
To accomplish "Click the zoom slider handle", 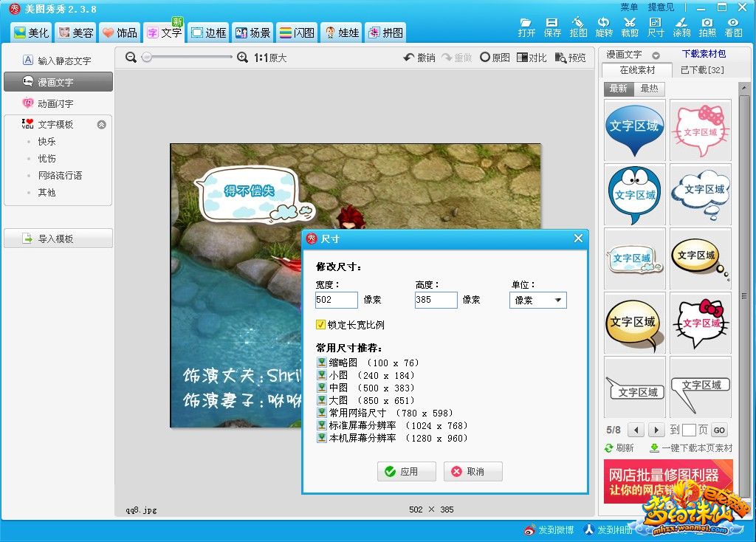I will (x=146, y=58).
